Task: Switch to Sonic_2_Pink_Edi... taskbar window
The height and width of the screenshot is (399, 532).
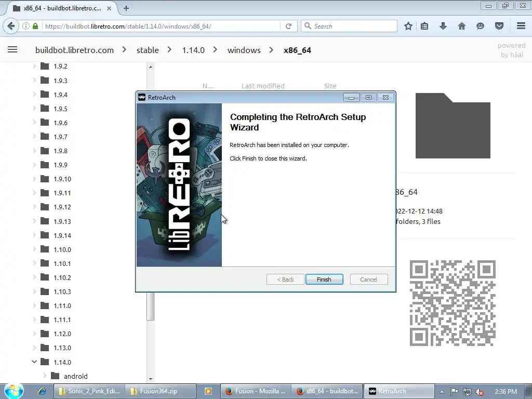Action: (89, 391)
